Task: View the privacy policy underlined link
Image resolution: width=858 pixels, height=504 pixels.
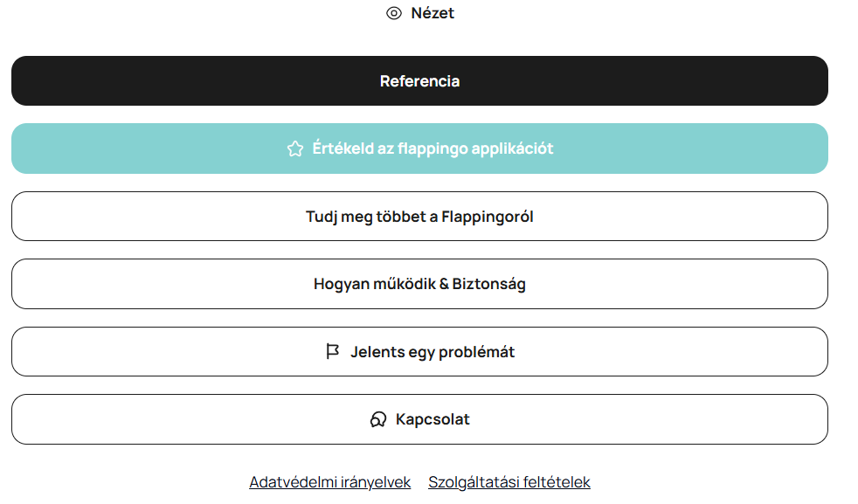Action: (x=329, y=482)
